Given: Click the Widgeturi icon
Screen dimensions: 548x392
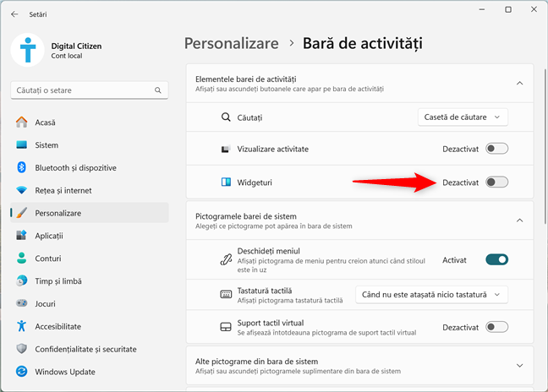Looking at the screenshot, I should tap(226, 182).
